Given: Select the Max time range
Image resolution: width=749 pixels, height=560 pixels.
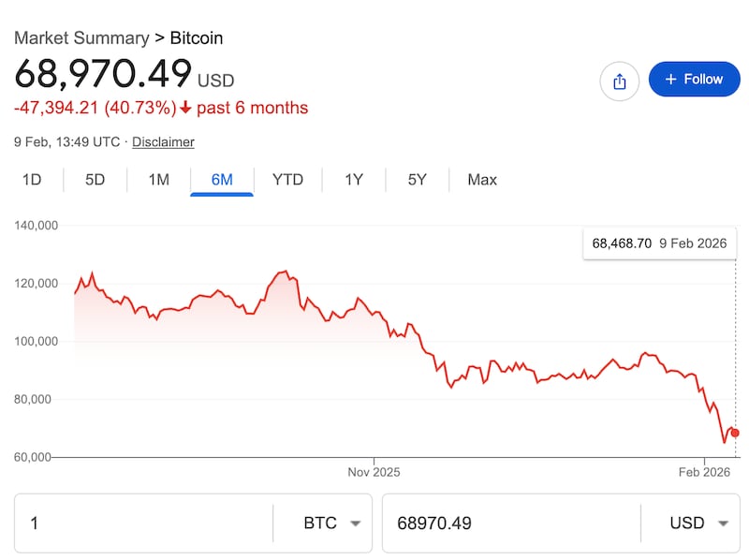Looking at the screenshot, I should [x=481, y=180].
